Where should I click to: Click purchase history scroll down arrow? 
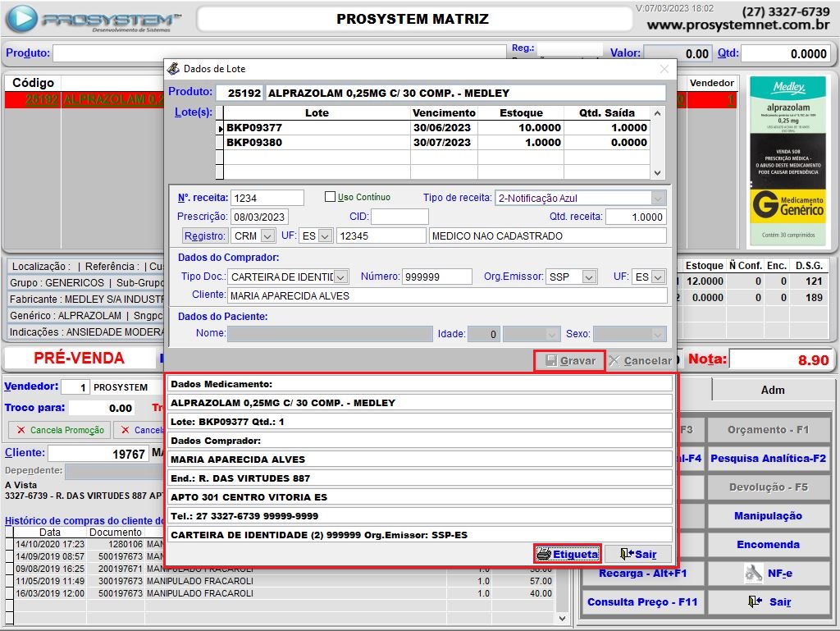[x=562, y=618]
